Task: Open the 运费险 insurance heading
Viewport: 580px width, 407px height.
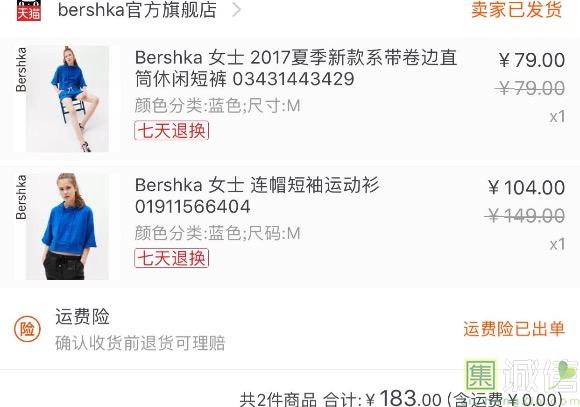Action: click(x=82, y=317)
